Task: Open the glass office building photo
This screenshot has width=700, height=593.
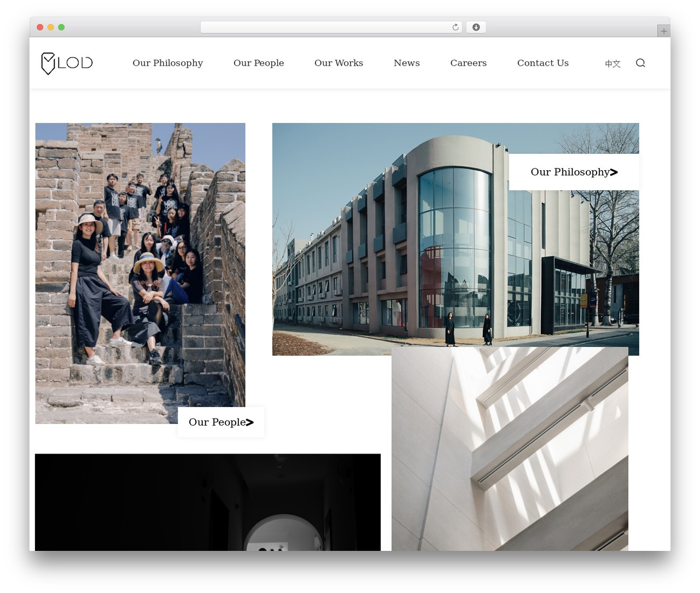Action: pos(456,239)
